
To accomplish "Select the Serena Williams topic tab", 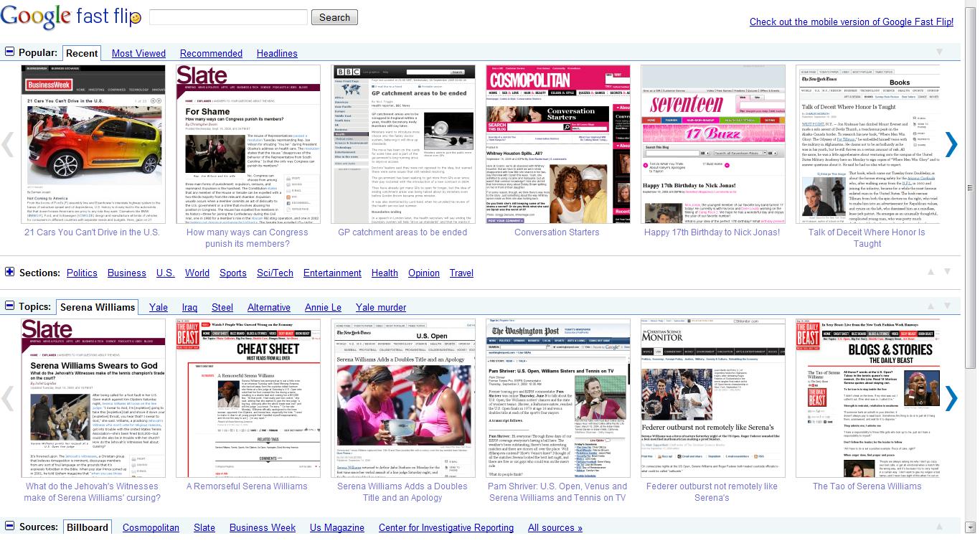I will (x=98, y=307).
